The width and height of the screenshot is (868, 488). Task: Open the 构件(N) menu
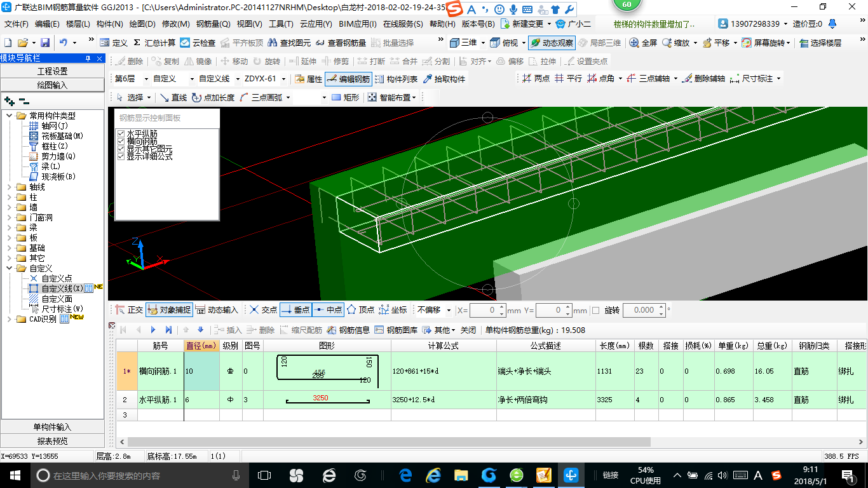[x=109, y=24]
